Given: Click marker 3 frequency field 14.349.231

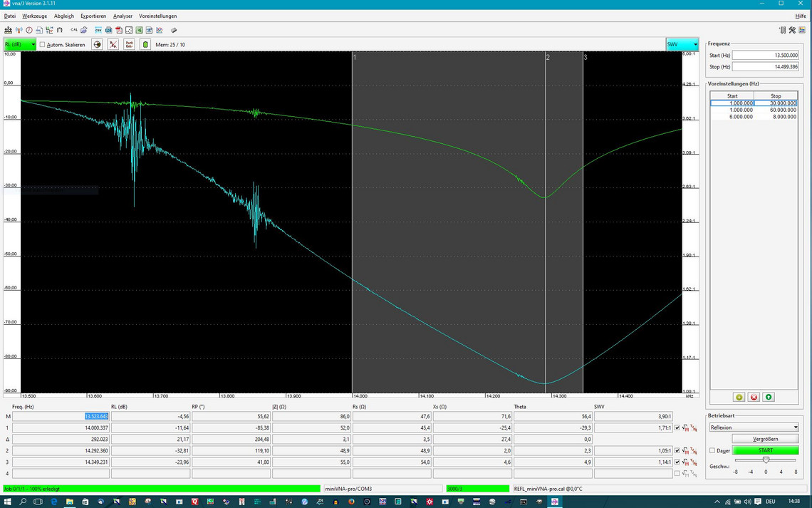Looking at the screenshot, I should click(x=61, y=462).
